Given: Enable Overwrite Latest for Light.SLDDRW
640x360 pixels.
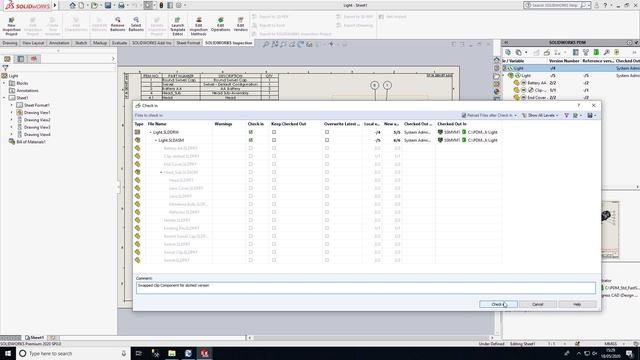Looking at the screenshot, I should (327, 132).
